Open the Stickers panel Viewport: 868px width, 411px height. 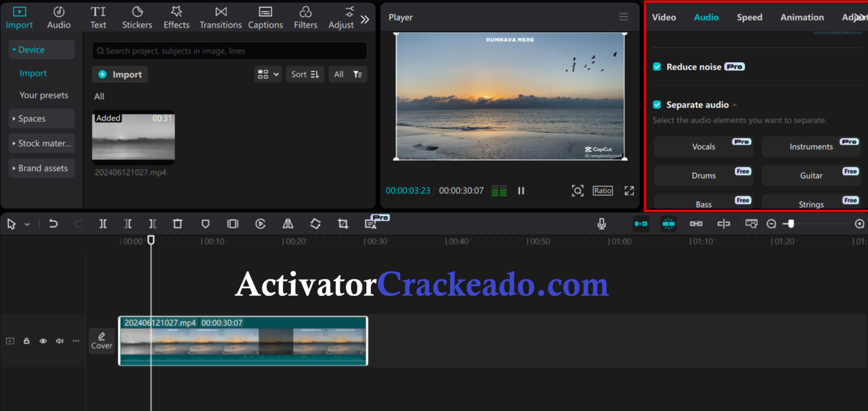click(137, 17)
